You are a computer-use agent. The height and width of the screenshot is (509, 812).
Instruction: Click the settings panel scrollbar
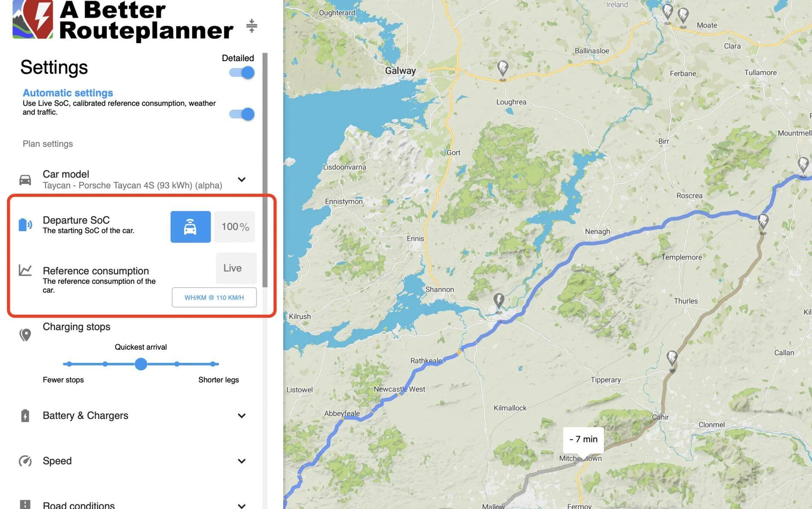point(265,170)
